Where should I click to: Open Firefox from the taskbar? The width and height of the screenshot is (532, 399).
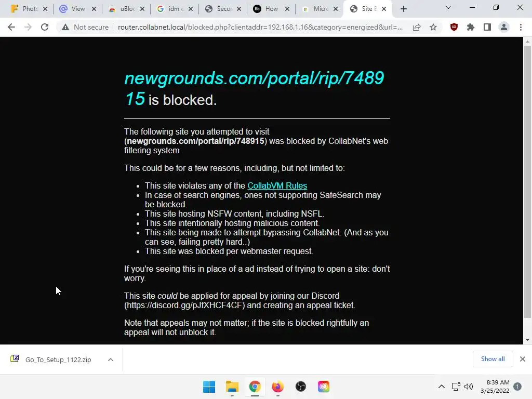click(278, 387)
